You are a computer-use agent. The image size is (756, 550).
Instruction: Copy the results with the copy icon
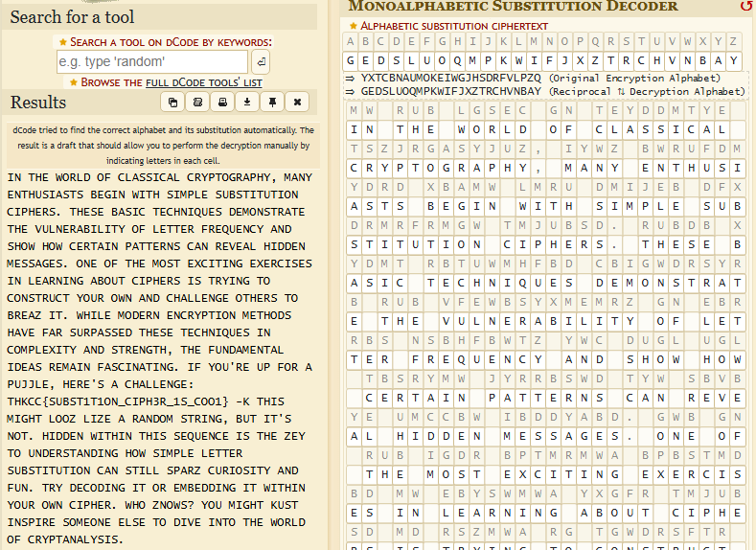click(172, 103)
